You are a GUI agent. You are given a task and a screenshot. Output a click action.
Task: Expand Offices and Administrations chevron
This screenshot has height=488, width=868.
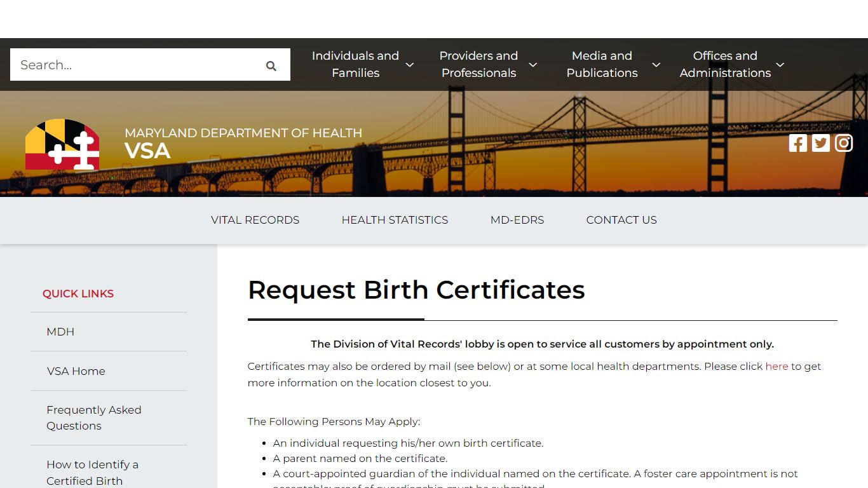(x=780, y=65)
